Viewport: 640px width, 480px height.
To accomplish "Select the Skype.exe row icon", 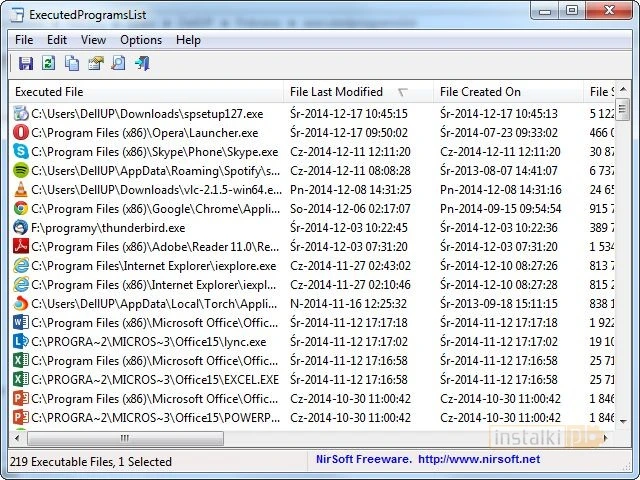I will [21, 151].
